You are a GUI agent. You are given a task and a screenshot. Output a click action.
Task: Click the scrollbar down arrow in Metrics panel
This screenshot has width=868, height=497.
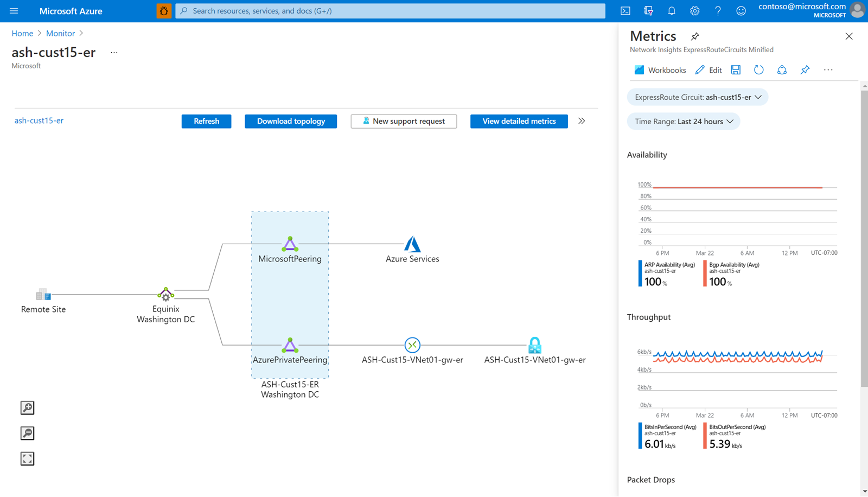(864, 492)
